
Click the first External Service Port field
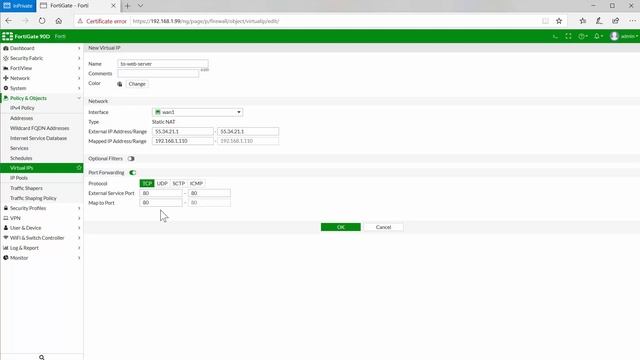click(161, 193)
